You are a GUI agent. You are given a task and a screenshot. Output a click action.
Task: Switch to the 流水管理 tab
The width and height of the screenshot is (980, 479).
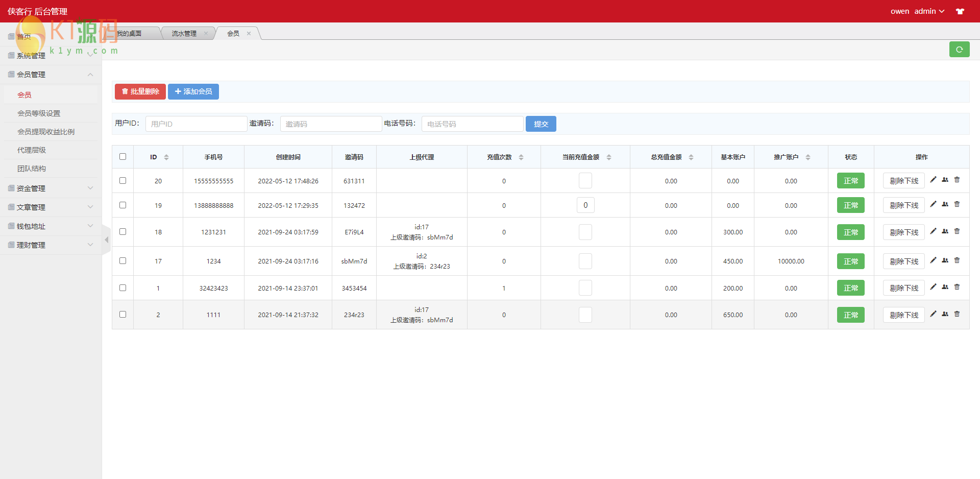click(184, 34)
